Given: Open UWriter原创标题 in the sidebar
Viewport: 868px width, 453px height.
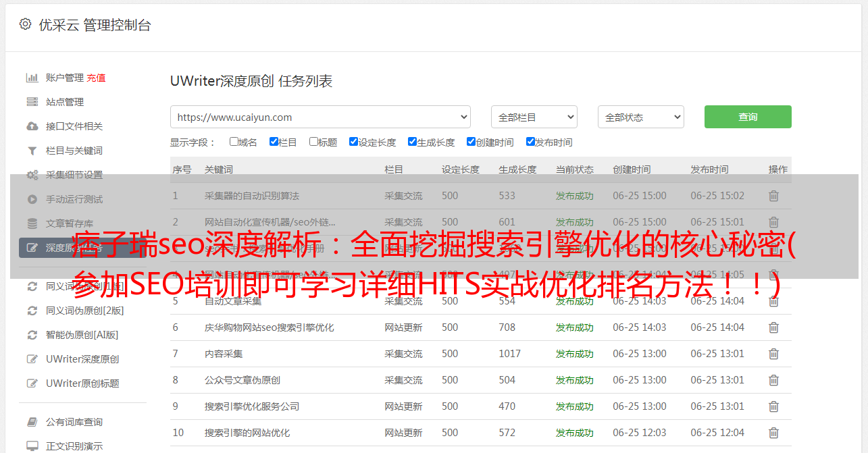Looking at the screenshot, I should click(82, 383).
